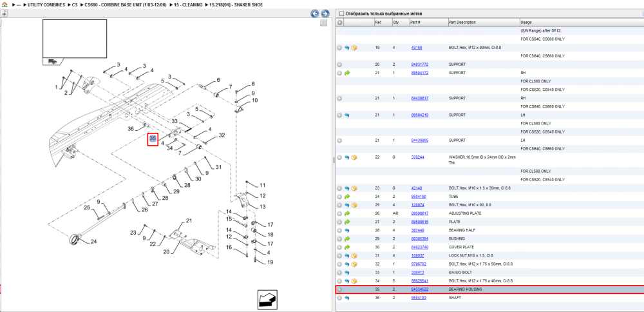Screen dimensions: 644x312
Task: Select callout 21 in the diagram
Action: pyautogui.click(x=189, y=220)
